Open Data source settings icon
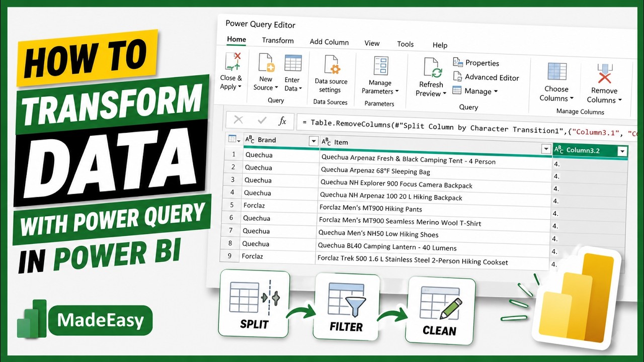 pos(332,65)
